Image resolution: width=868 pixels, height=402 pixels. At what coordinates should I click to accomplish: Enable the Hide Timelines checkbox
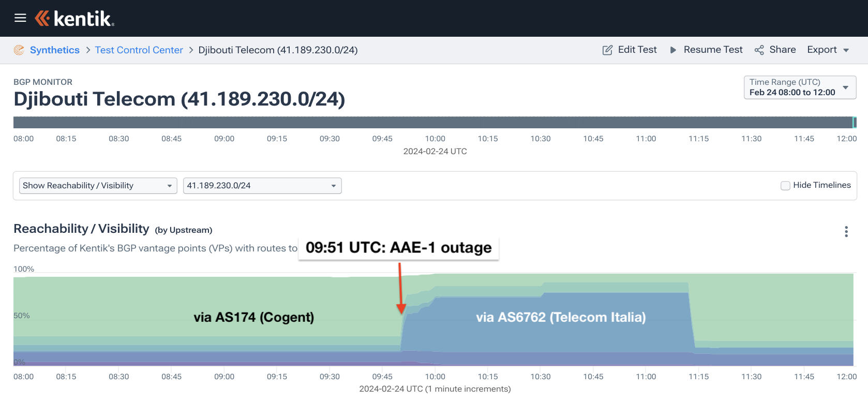pyautogui.click(x=785, y=186)
